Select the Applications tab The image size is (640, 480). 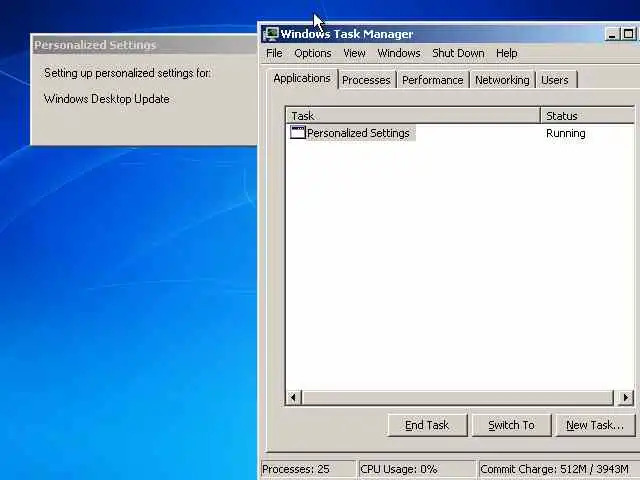pyautogui.click(x=302, y=78)
